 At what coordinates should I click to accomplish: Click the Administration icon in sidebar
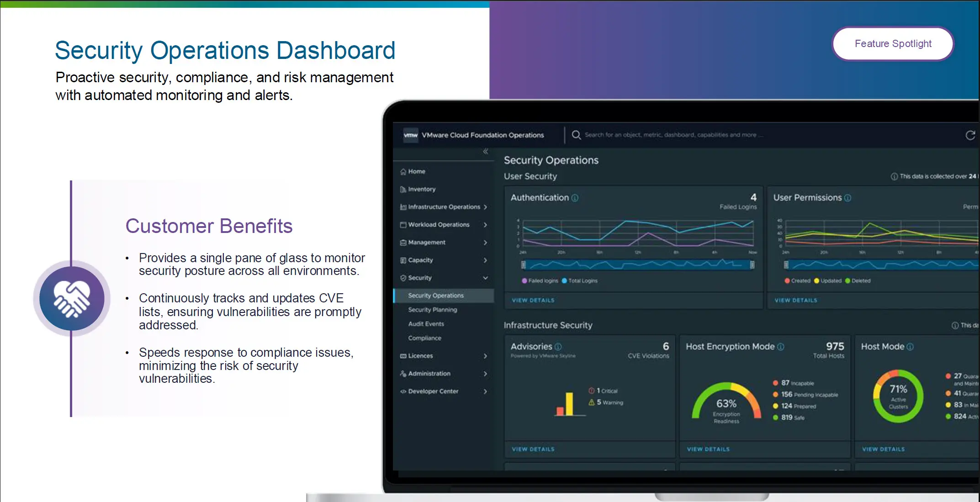pos(403,374)
